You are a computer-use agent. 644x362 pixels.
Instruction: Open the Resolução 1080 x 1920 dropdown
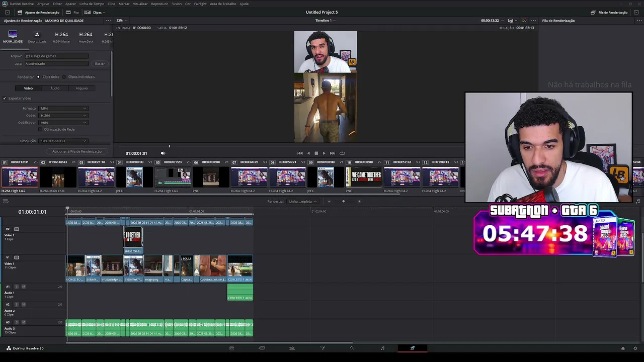(63, 141)
